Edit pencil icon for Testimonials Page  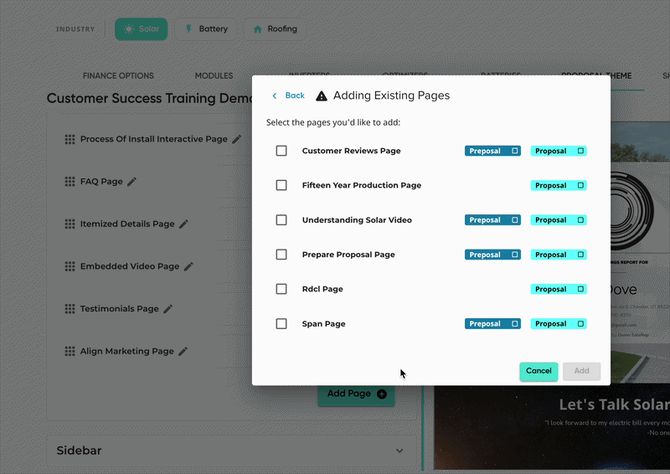pos(168,309)
